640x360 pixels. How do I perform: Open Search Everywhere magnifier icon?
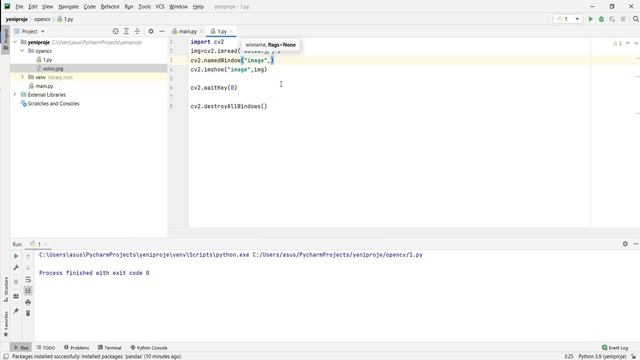(636, 19)
